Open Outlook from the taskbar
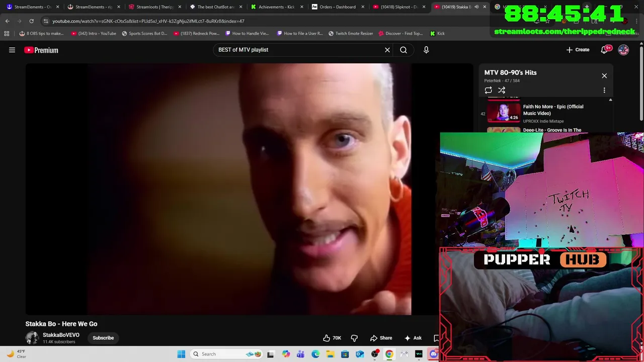This screenshot has width=644, height=362. click(x=360, y=354)
